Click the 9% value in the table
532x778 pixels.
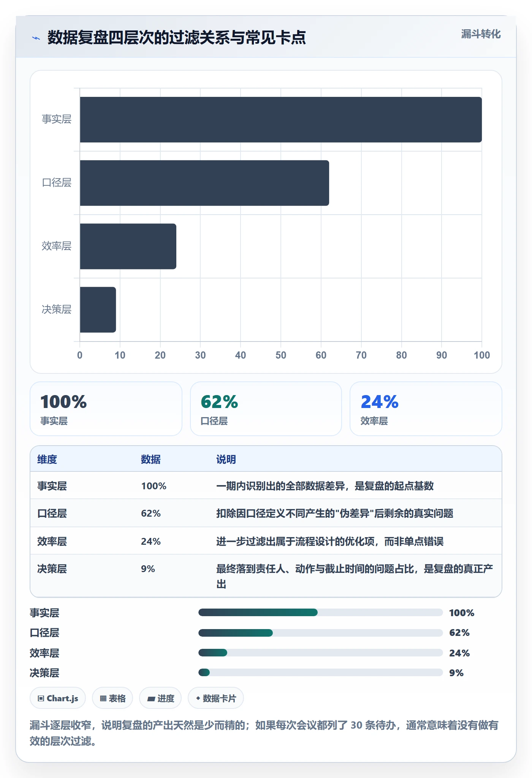pyautogui.click(x=148, y=569)
